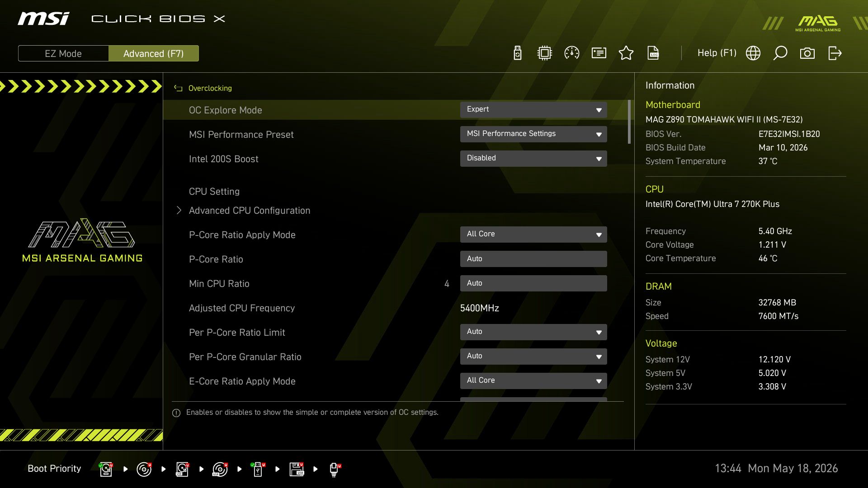Click the Motherboard heading in Information panel
868x488 pixels.
673,105
